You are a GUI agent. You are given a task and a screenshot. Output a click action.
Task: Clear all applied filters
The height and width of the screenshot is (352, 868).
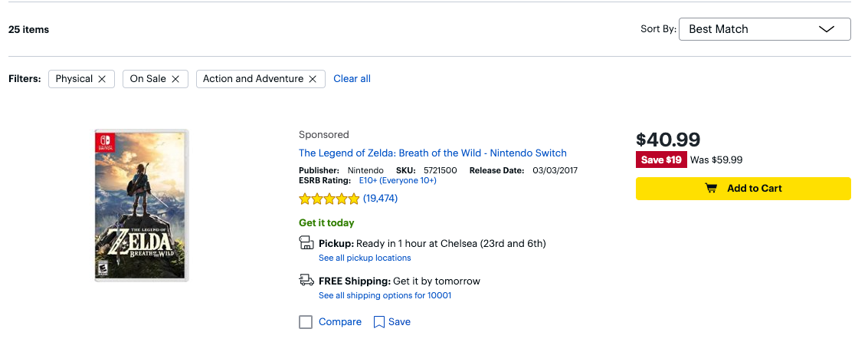352,79
